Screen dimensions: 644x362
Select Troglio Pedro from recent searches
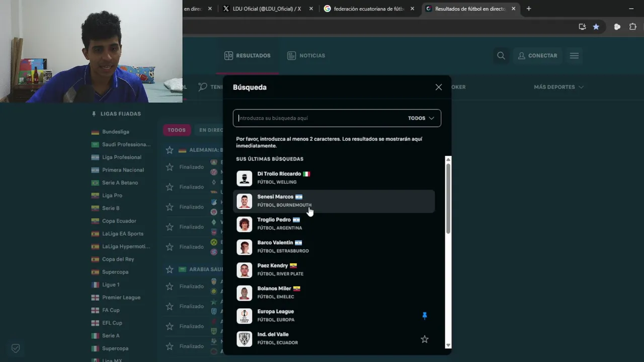[334, 224]
